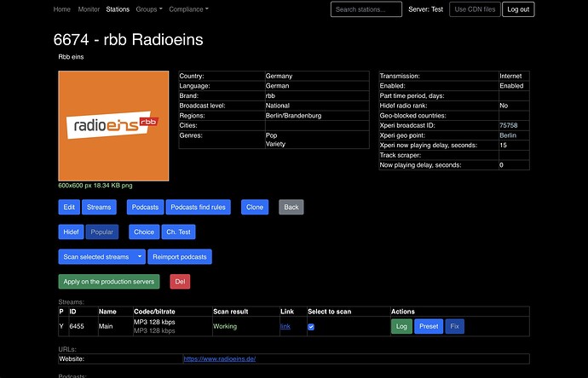Apply on the production servers
The height and width of the screenshot is (378, 588).
pos(109,282)
